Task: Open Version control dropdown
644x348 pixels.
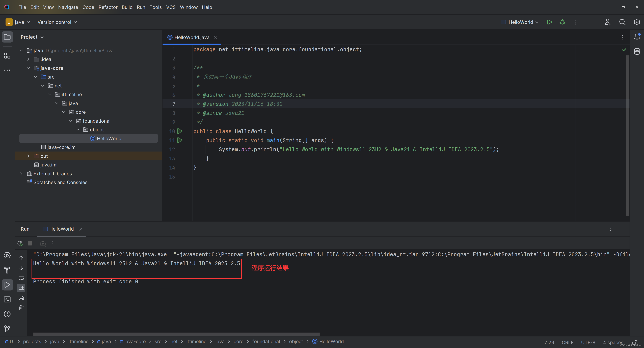Action: tap(57, 22)
